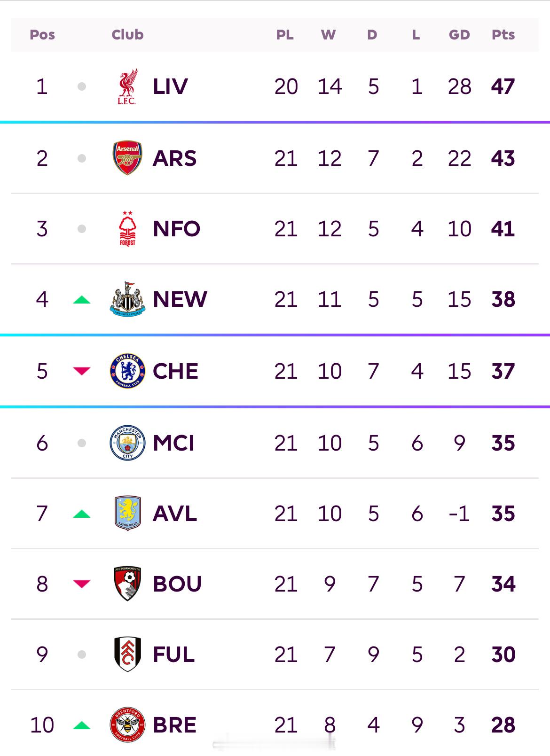Click the red down arrow beside CHE
550x756 pixels.
82,371
